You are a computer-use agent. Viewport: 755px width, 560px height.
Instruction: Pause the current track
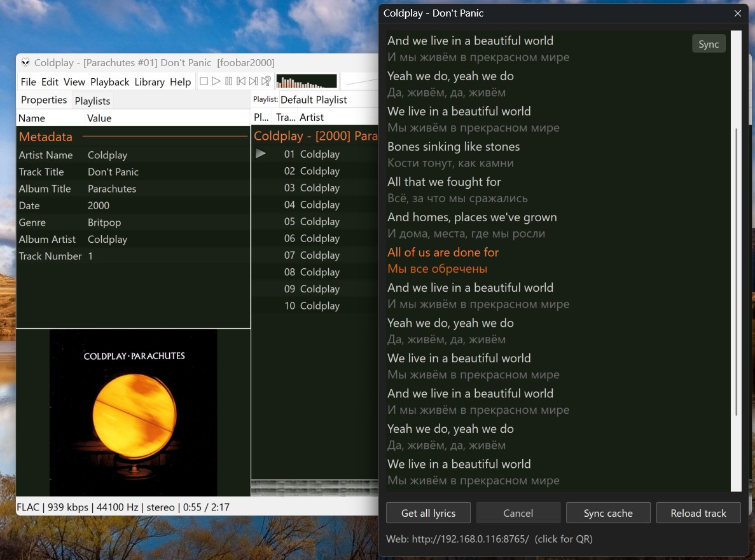coord(229,81)
